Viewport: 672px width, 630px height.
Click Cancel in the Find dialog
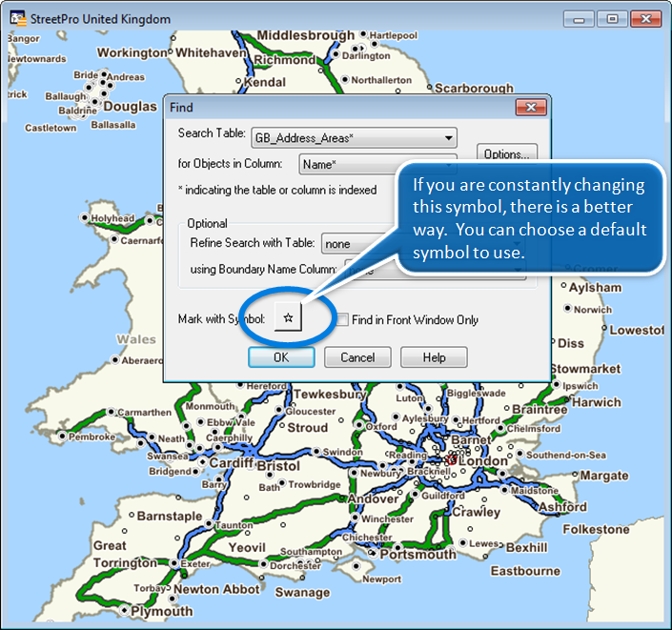pos(357,357)
